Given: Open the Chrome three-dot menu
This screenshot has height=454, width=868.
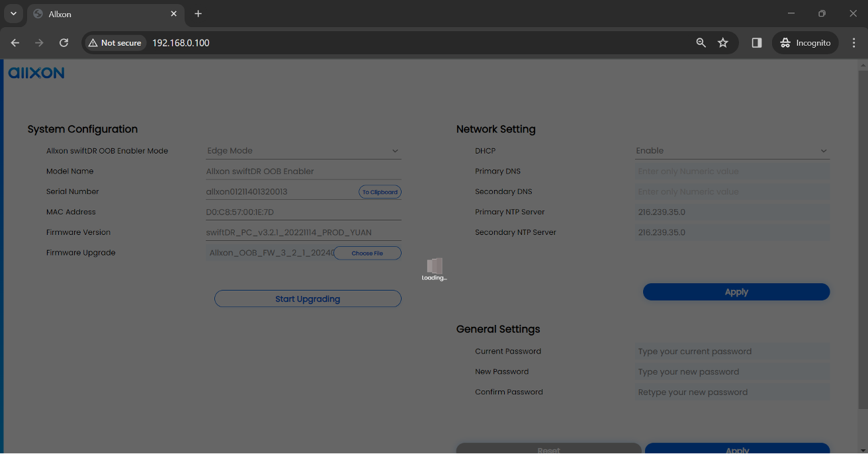Looking at the screenshot, I should [853, 42].
